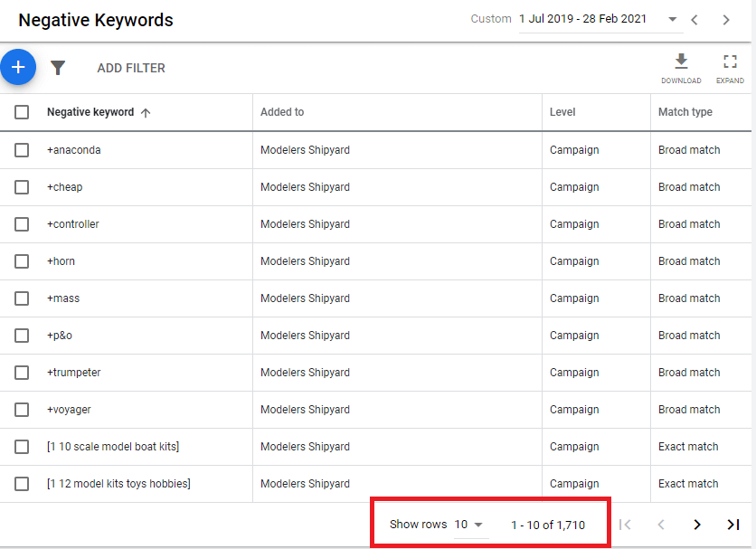Click the blue plus add button
This screenshot has height=549, width=756.
click(18, 67)
